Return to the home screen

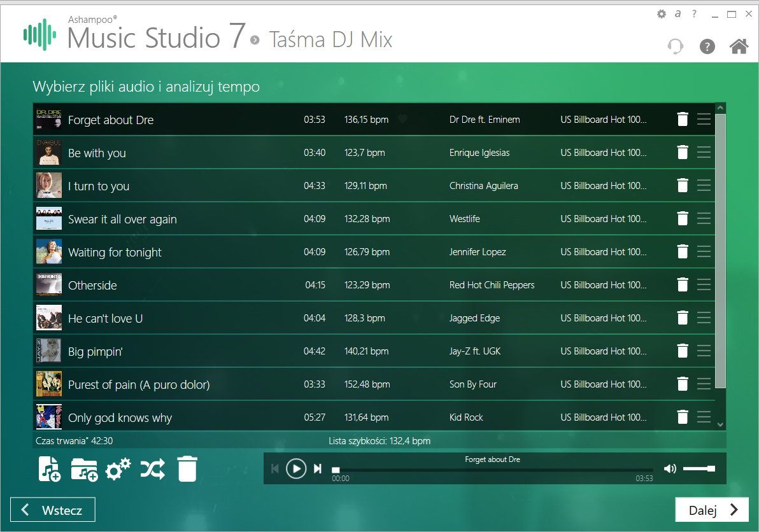739,46
